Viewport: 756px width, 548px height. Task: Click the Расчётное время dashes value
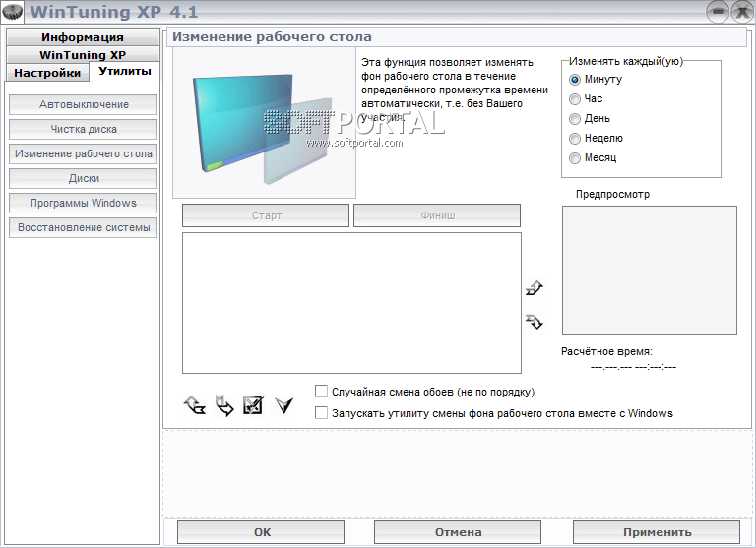633,367
